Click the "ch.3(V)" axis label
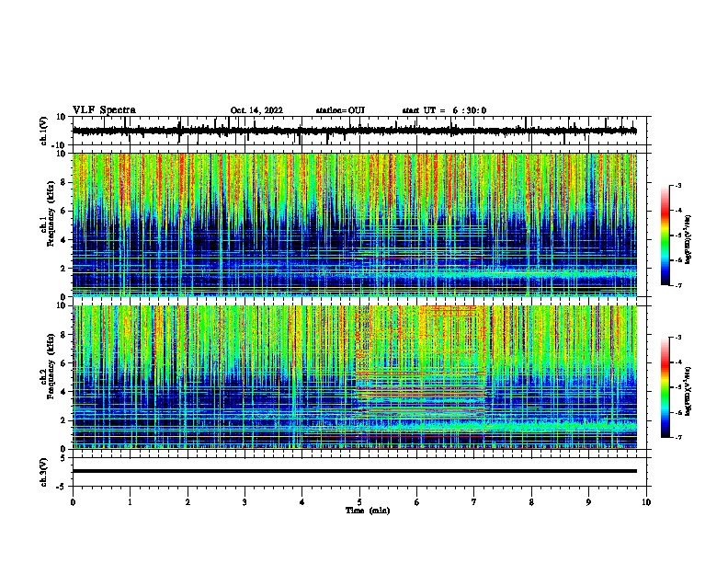 click(44, 472)
